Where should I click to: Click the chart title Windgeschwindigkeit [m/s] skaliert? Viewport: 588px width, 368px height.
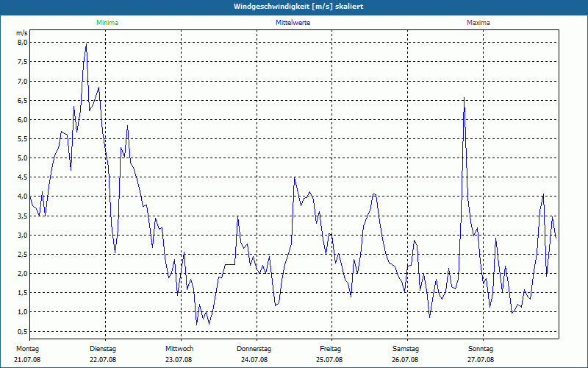[298, 7]
